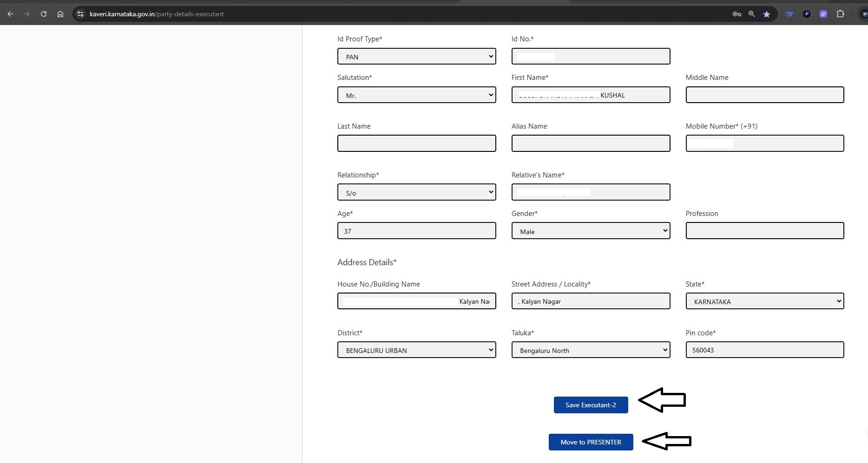Expand the State dropdown showing KARNATAKA
This screenshot has width=868, height=463.
click(x=764, y=301)
